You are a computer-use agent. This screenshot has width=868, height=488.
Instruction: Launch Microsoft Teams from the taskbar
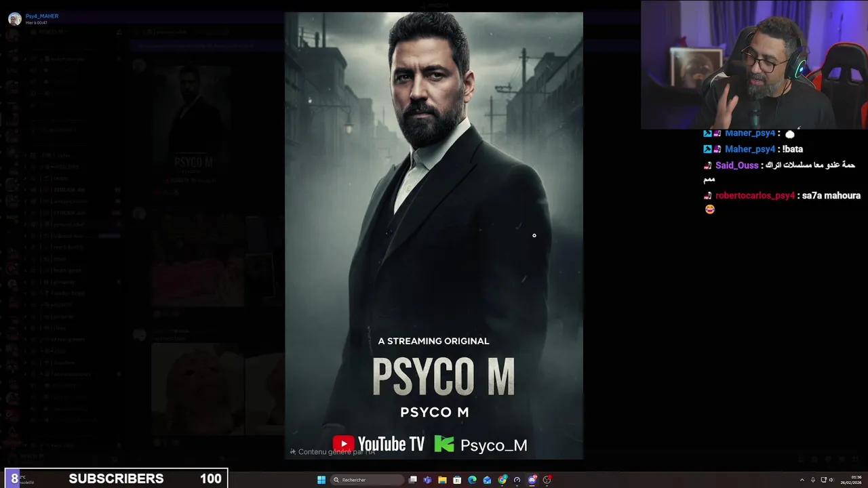point(427,480)
